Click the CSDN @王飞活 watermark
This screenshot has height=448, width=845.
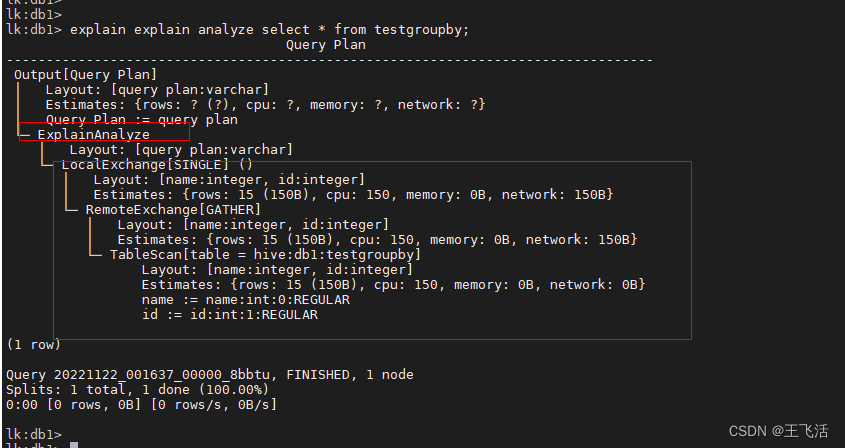point(778,431)
